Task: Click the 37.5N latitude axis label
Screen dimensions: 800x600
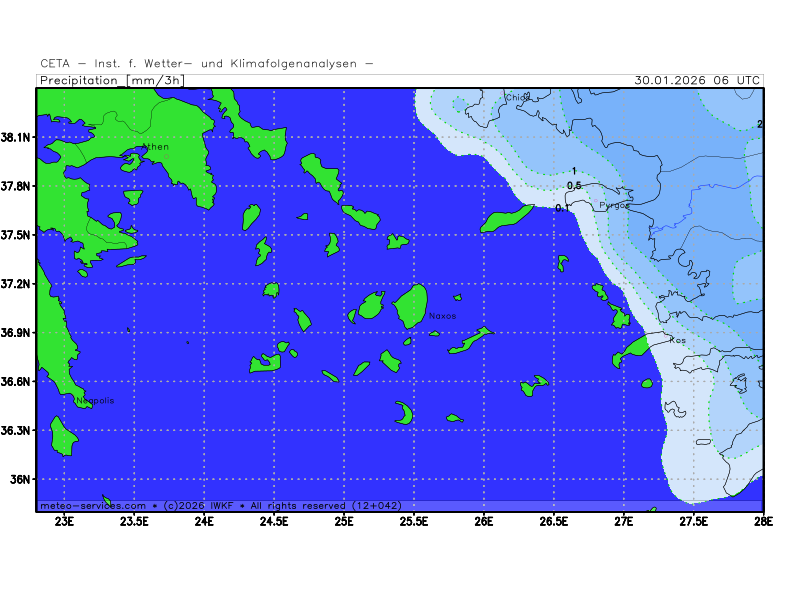Action: 18,235
